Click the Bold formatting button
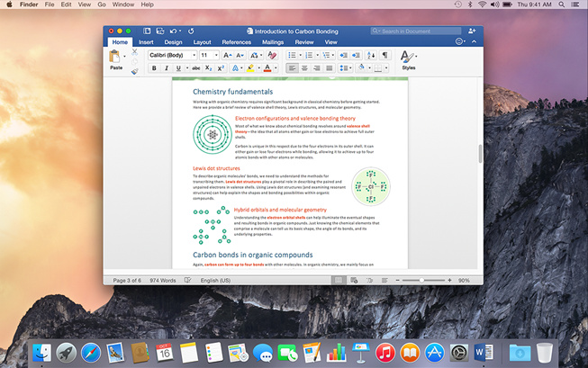588x368 pixels. [x=154, y=68]
